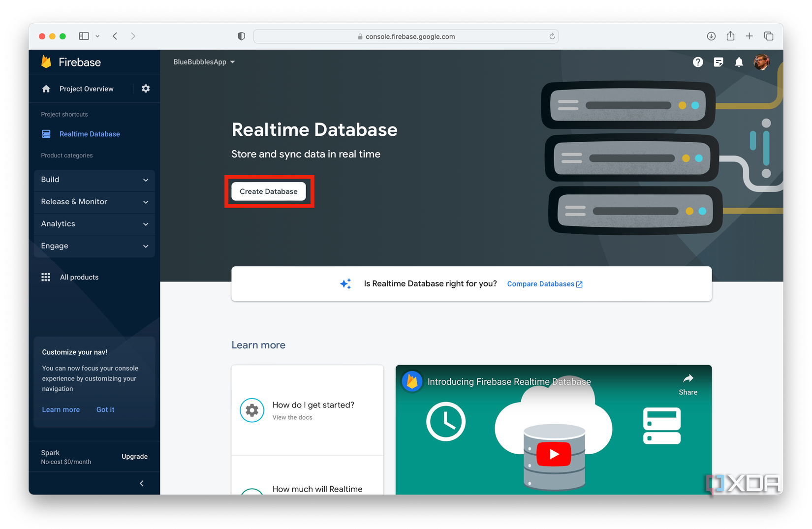
Task: Toggle the Safari sidebar panel
Action: (84, 36)
